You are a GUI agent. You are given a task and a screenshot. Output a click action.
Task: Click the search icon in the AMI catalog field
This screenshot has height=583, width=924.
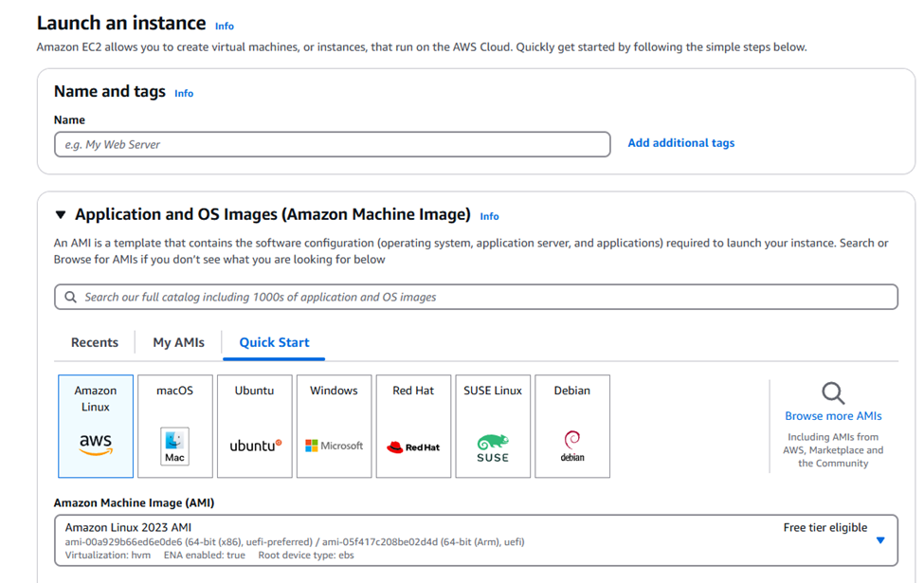[71, 297]
